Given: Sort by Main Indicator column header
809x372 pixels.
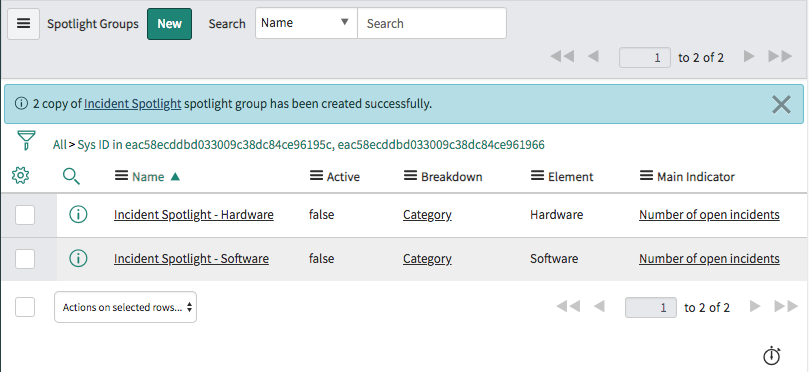Looking at the screenshot, I should [696, 177].
